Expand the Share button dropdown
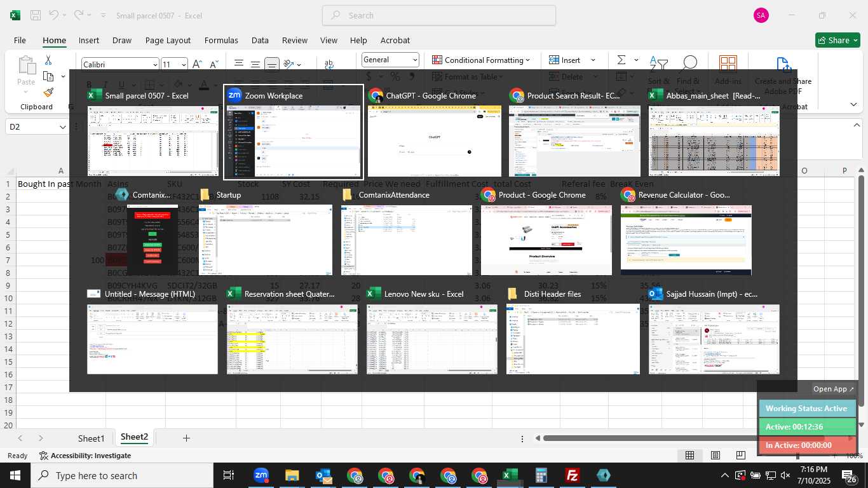The image size is (868, 488). coord(855,40)
